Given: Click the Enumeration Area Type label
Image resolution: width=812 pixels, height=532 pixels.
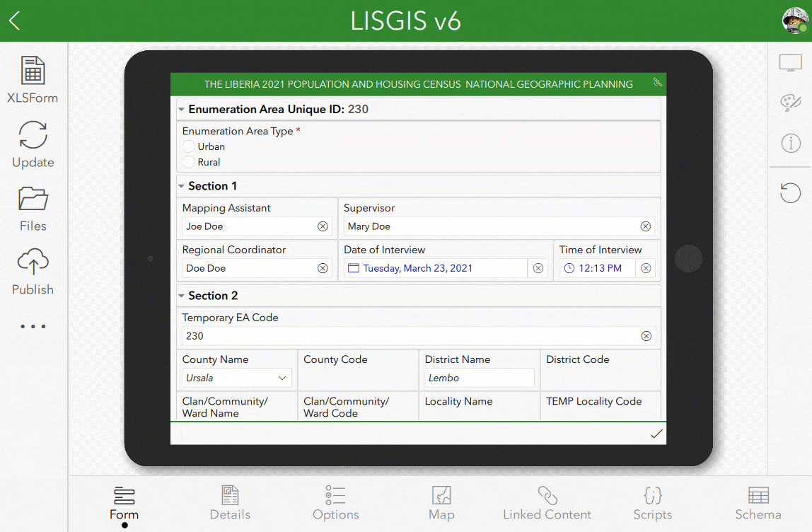Looking at the screenshot, I should tap(237, 131).
